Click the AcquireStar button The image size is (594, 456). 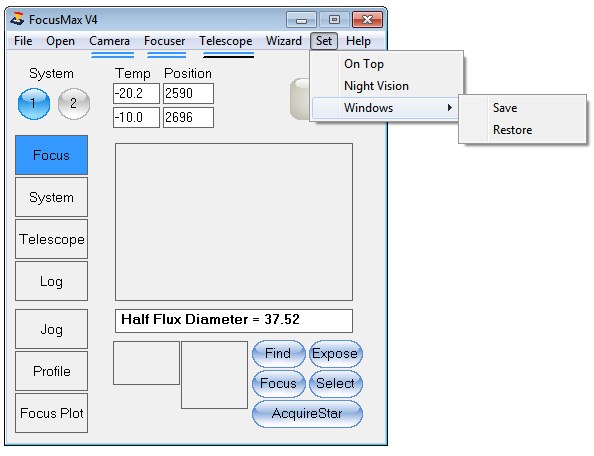(307, 414)
